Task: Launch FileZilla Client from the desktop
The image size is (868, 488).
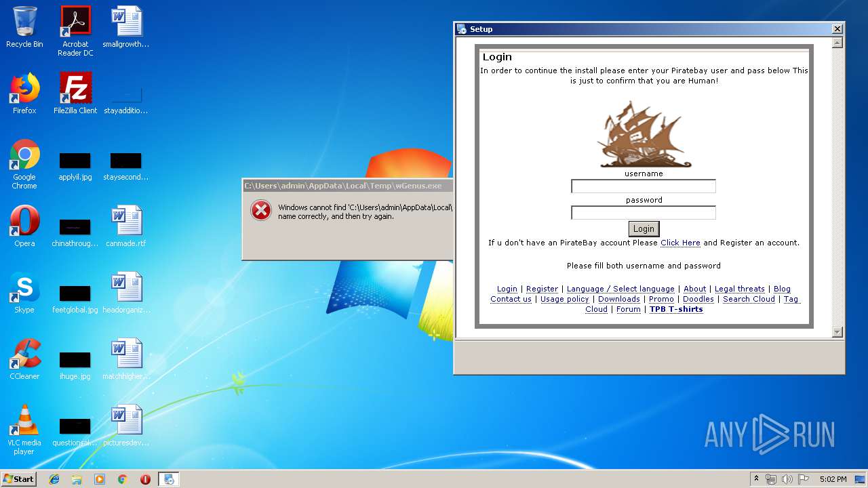Action: (75, 94)
